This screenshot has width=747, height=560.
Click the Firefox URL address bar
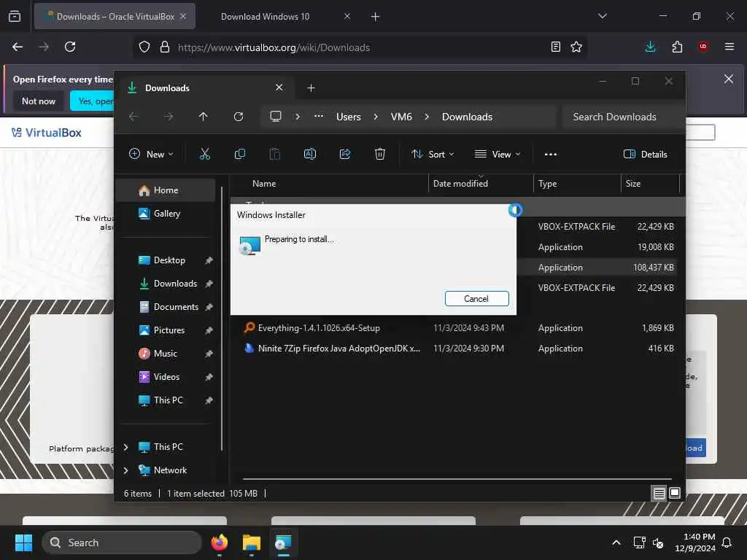(360, 47)
